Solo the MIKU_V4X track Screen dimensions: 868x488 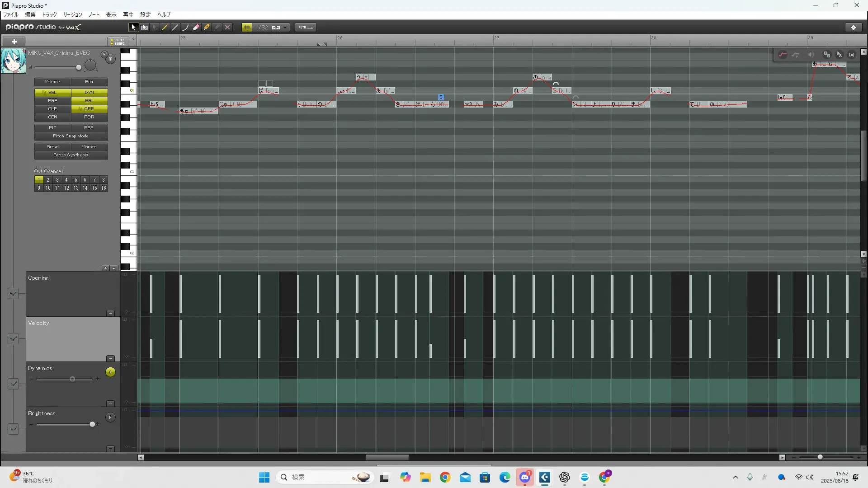coord(104,55)
